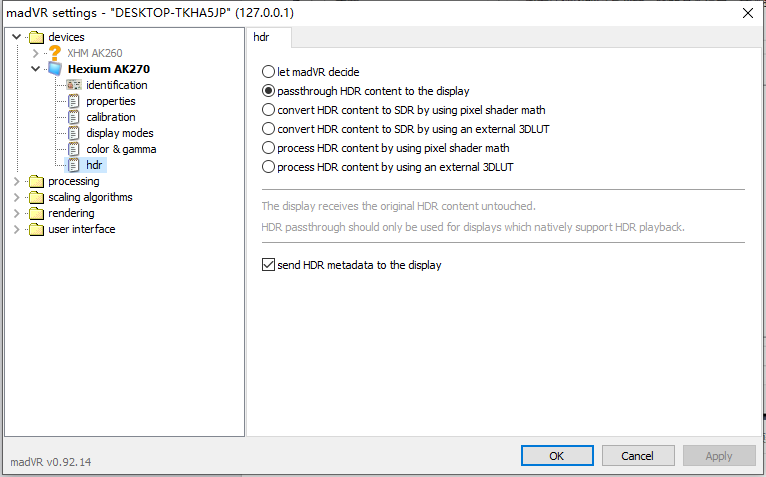This screenshot has width=766, height=477.
Task: Select 'let madVR decide' radio option
Action: click(267, 72)
